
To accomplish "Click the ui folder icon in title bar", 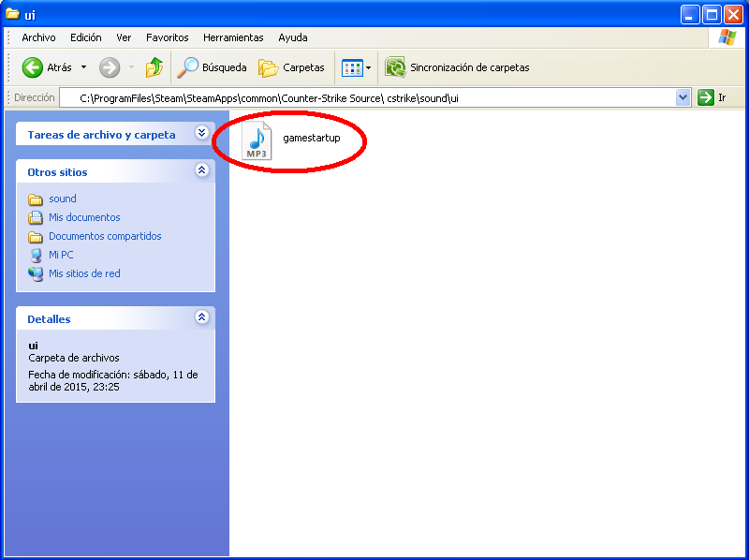I will pos(12,14).
